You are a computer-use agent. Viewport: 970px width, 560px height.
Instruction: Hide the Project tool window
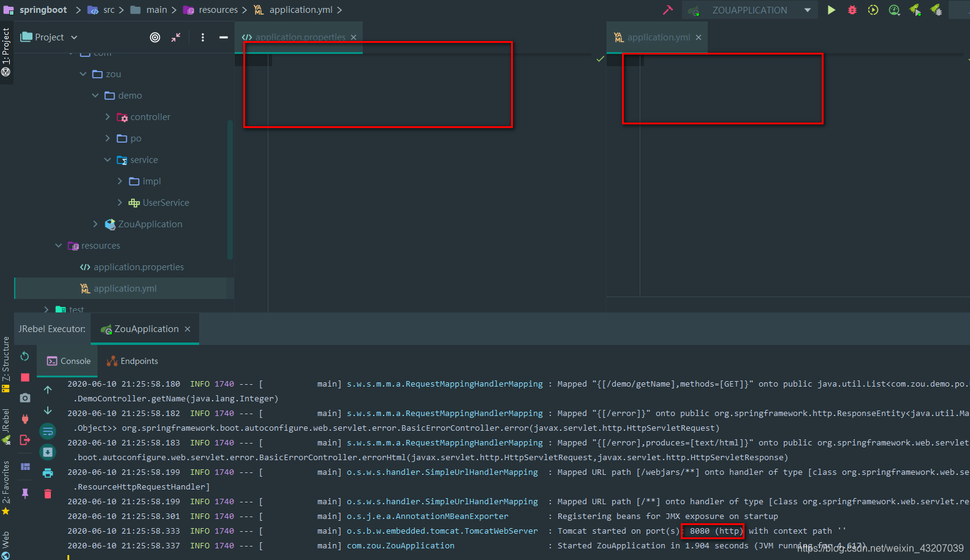(224, 37)
